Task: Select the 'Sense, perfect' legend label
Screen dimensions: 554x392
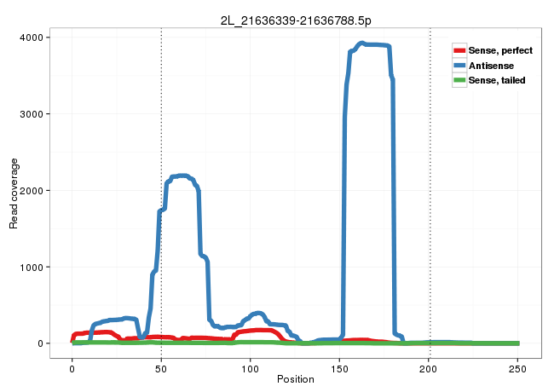Action: 500,51
